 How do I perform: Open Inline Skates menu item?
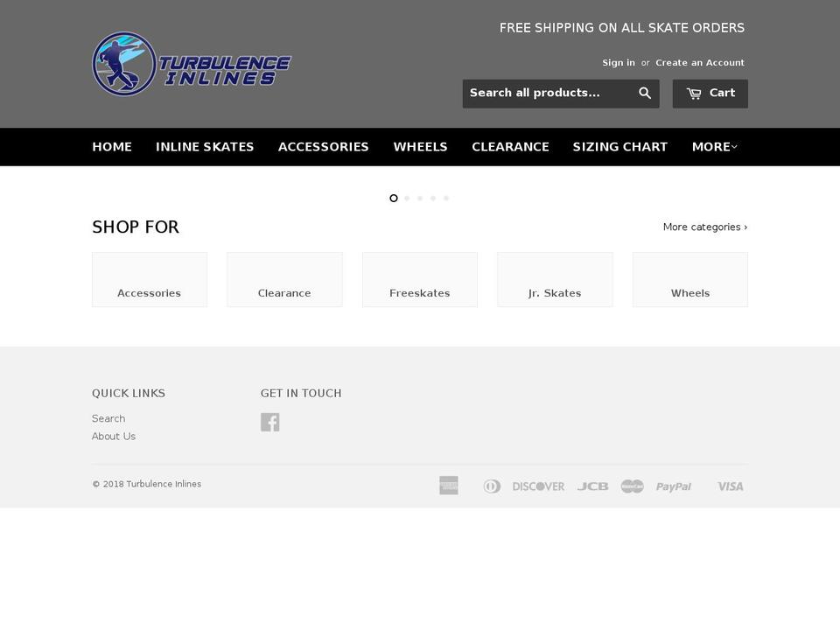(205, 147)
